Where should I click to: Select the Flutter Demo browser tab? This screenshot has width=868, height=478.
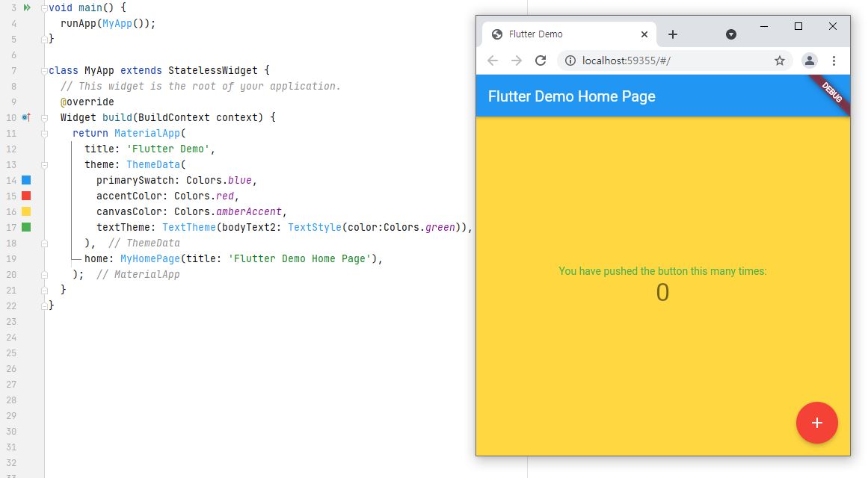click(569, 34)
